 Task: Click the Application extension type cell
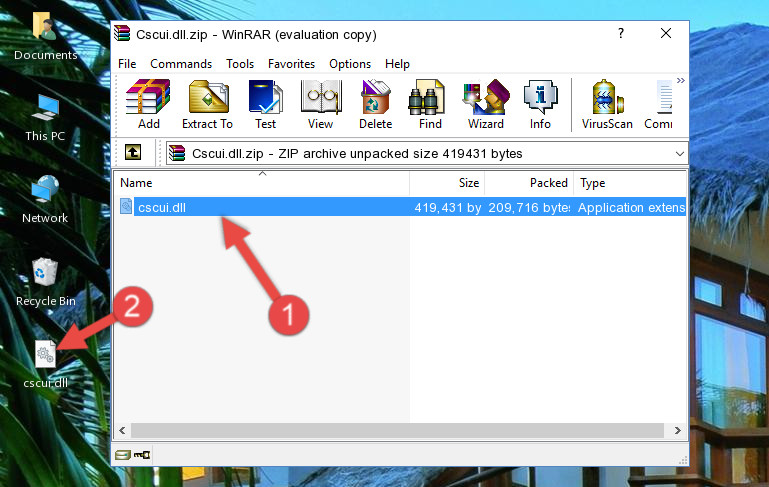(x=631, y=207)
